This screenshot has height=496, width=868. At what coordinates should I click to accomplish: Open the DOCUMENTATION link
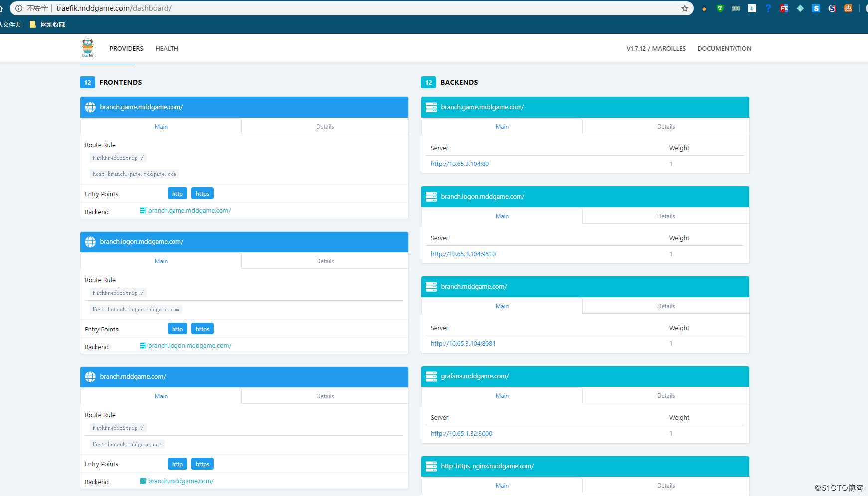pyautogui.click(x=724, y=48)
